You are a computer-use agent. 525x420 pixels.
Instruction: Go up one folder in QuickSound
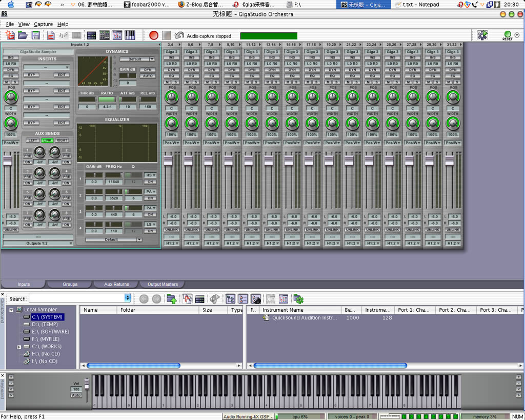pyautogui.click(x=172, y=299)
